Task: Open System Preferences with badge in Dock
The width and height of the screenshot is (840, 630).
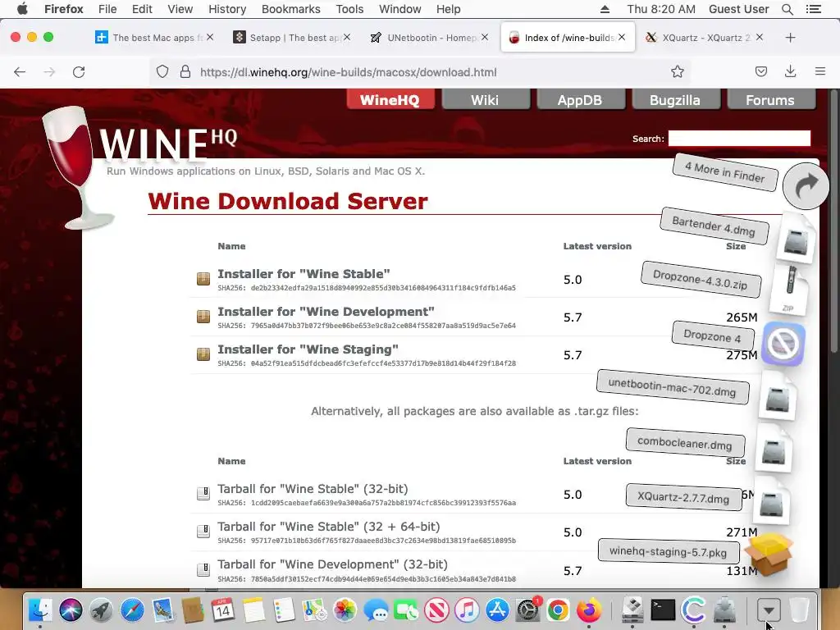Action: coord(528,609)
